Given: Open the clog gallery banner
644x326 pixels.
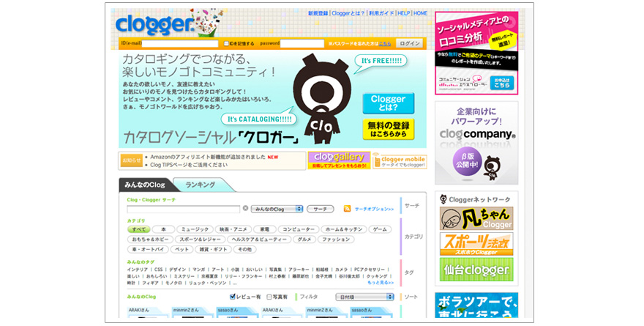Looking at the screenshot, I should (x=338, y=160).
